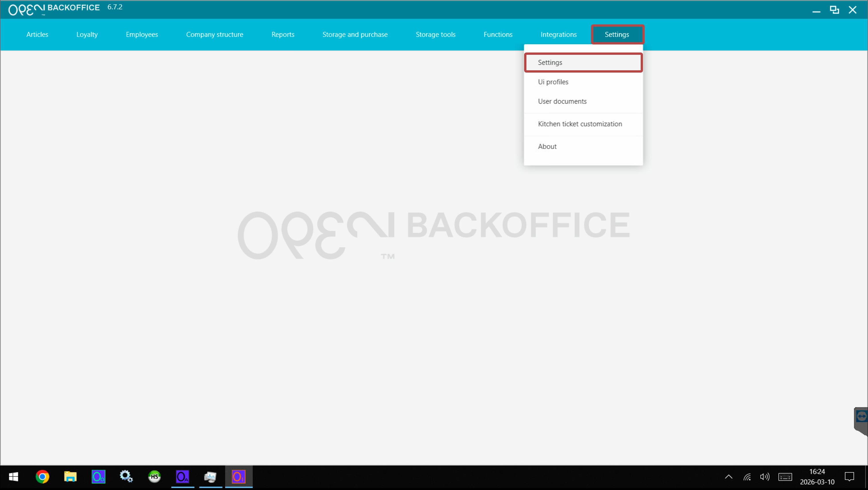Click the Windows Start button
The image size is (868, 490).
click(x=13, y=477)
